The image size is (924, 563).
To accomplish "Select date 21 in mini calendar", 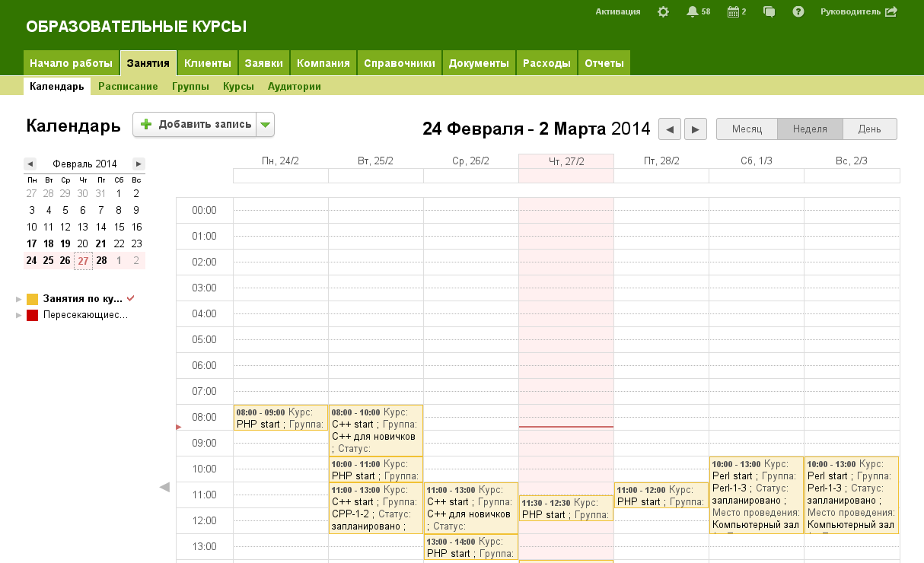I will click(x=101, y=243).
